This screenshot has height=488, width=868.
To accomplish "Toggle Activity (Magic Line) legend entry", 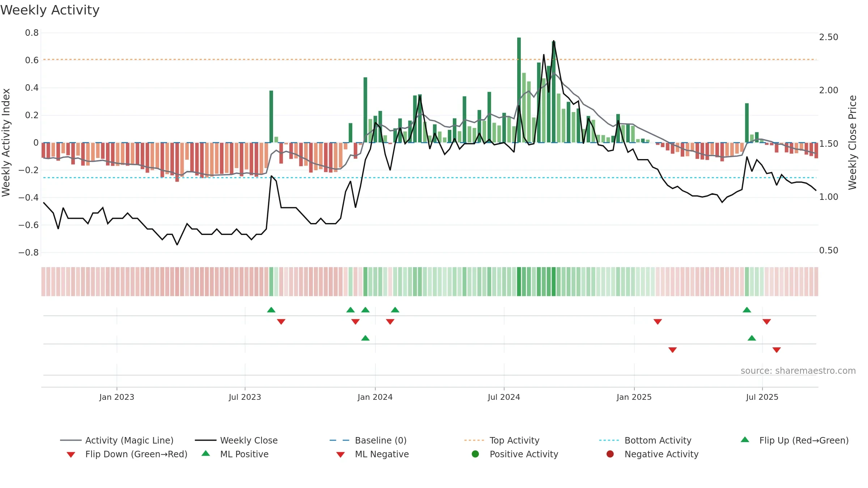I will click(x=117, y=440).
